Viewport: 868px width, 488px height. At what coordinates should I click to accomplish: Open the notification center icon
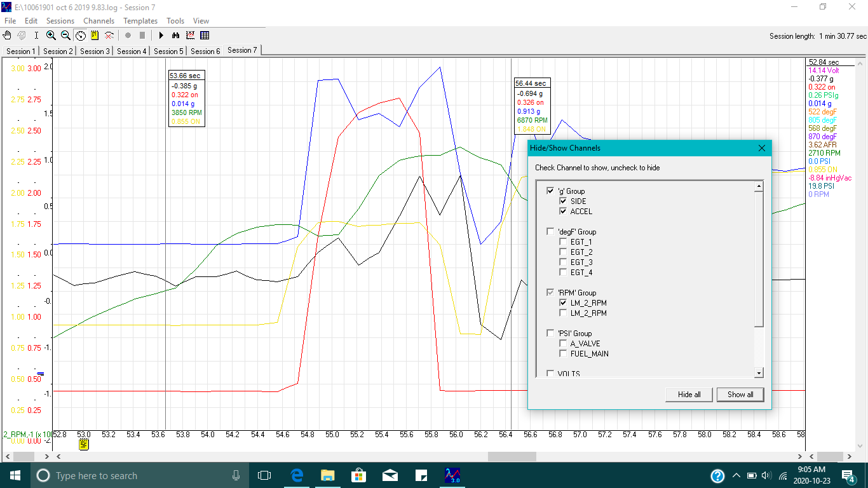[848, 475]
